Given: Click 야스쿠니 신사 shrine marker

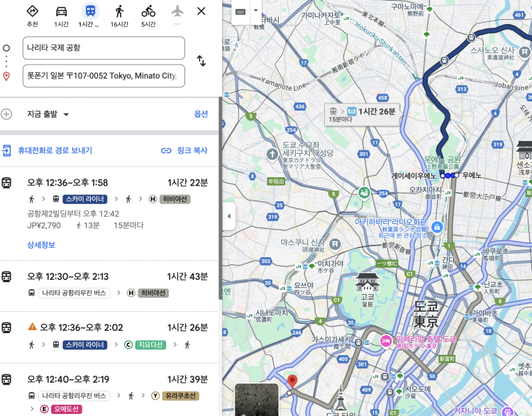Looking at the screenshot, I should tap(335, 244).
